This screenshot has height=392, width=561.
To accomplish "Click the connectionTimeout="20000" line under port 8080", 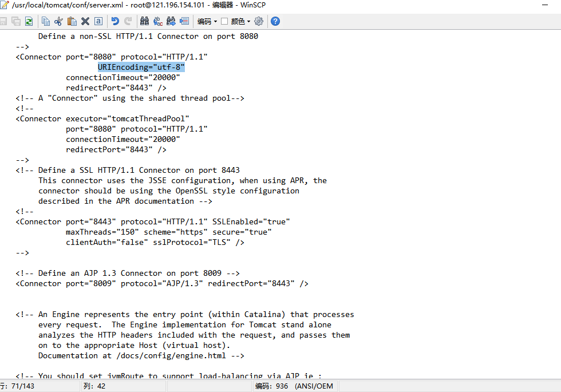I will pos(123,78).
